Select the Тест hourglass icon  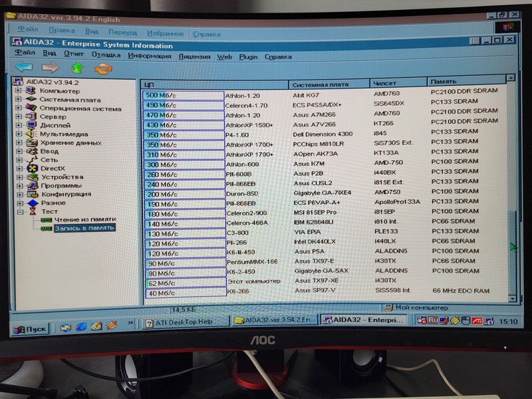click(33, 211)
